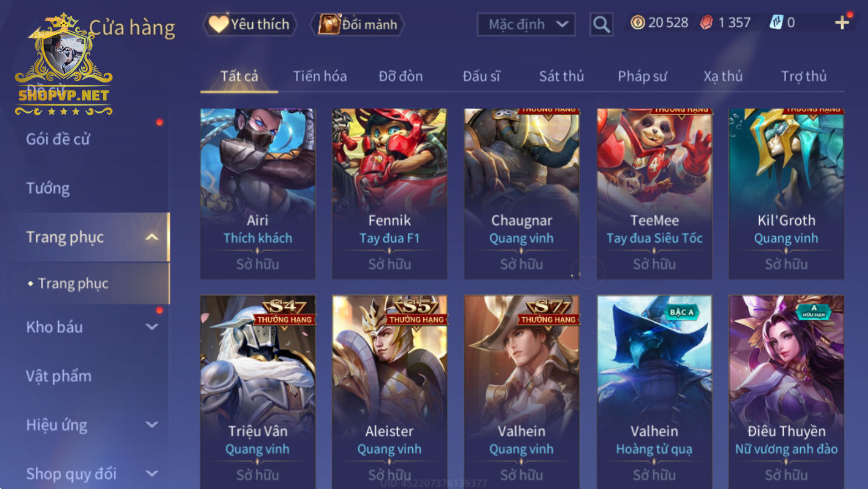This screenshot has width=868, height=489.
Task: Expand the Kho báu sidebar section
Action: coord(152,327)
